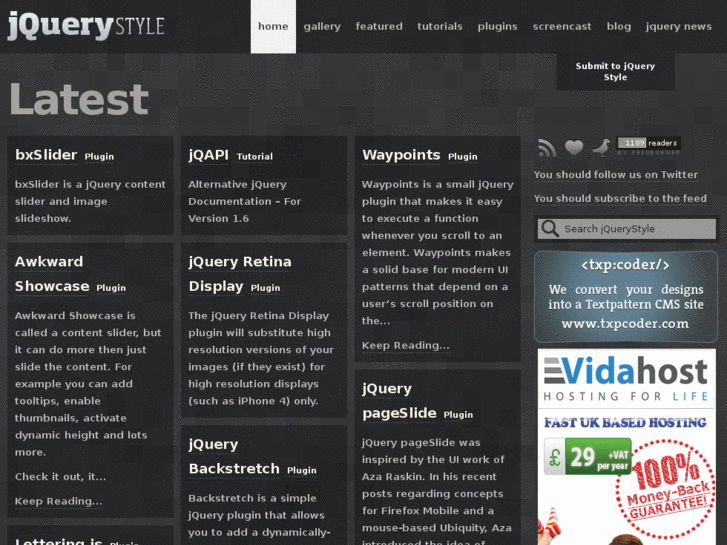727x545 pixels.
Task: Click the Latest heading
Action: [x=79, y=99]
